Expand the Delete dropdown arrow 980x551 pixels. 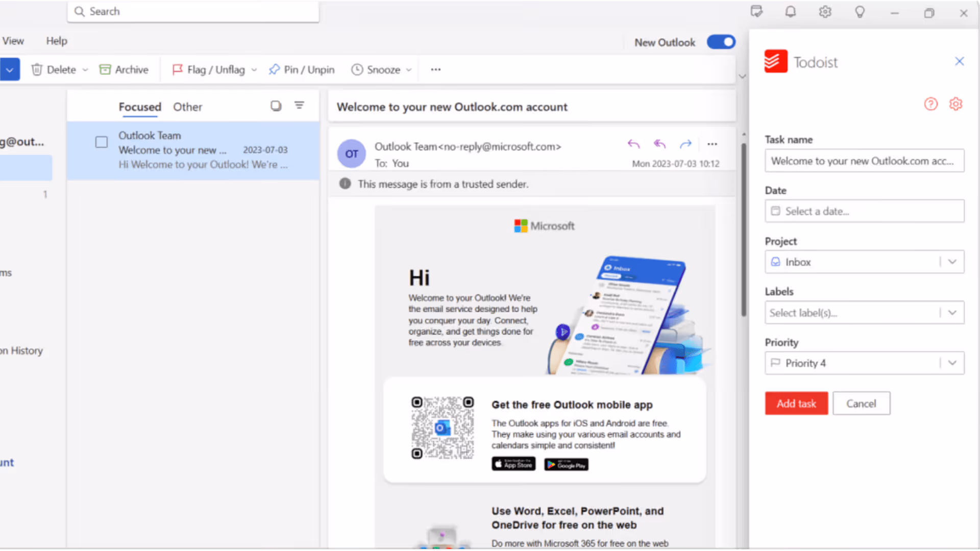pos(85,70)
